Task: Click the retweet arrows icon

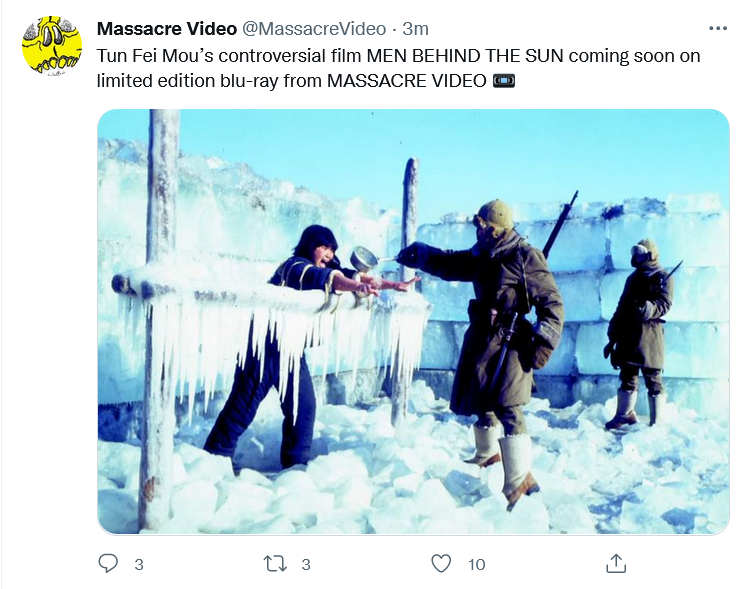Action: (x=275, y=564)
